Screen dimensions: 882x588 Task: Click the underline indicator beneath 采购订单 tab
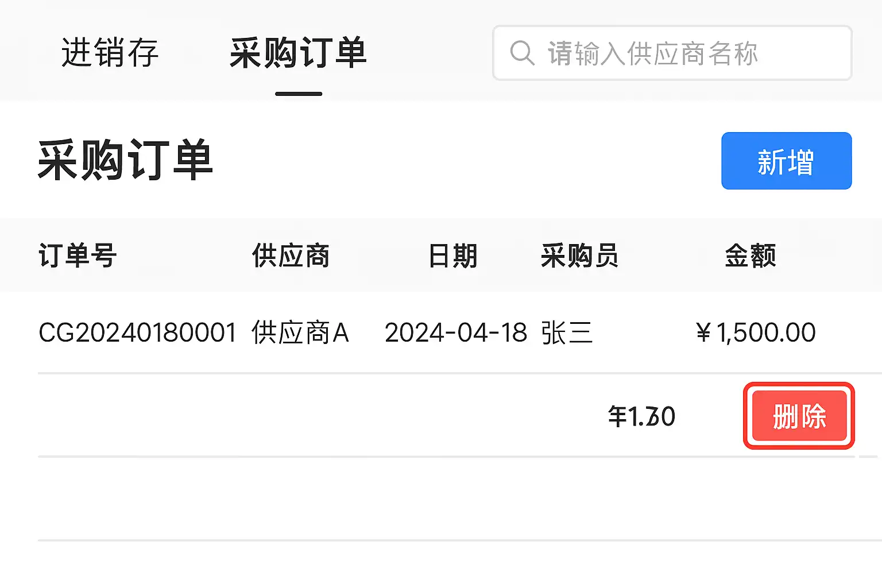pos(299,94)
